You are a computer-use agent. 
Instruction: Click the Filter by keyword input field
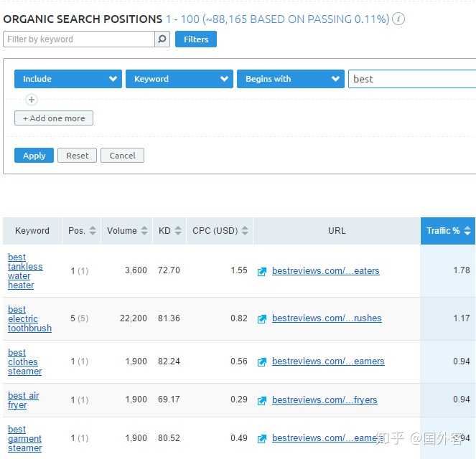[79, 39]
